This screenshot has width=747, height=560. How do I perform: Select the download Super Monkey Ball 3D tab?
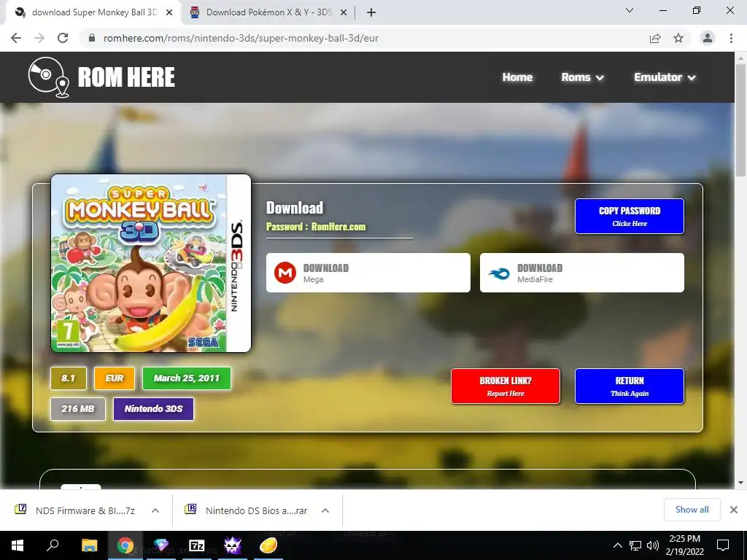94,12
